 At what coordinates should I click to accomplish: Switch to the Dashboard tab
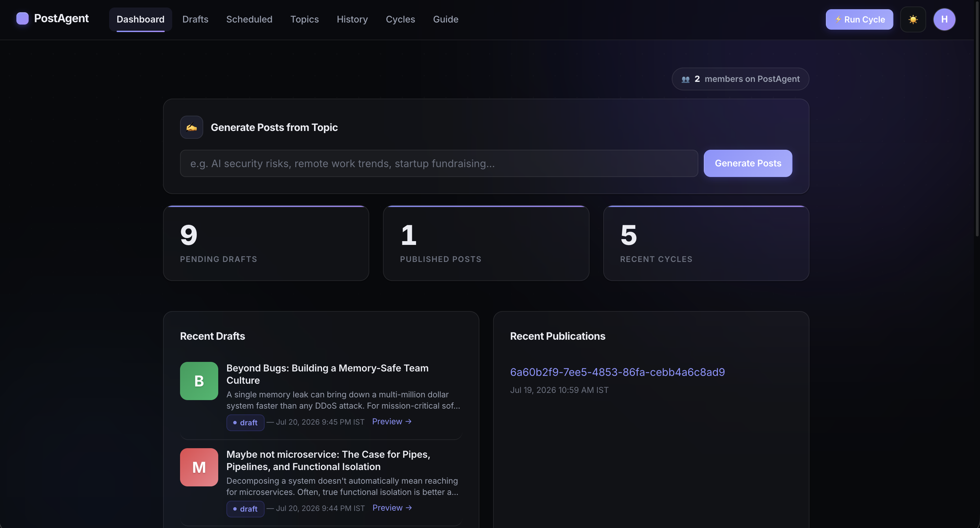[x=140, y=19]
